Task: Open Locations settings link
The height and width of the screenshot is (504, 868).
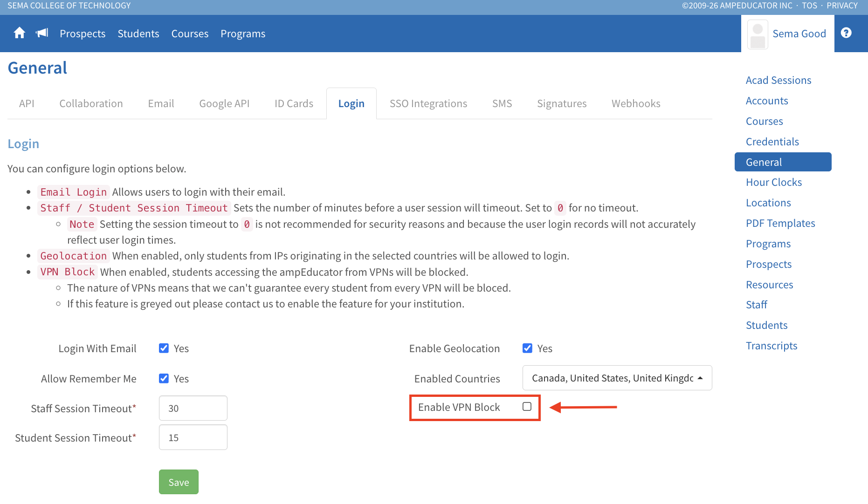Action: (x=768, y=203)
